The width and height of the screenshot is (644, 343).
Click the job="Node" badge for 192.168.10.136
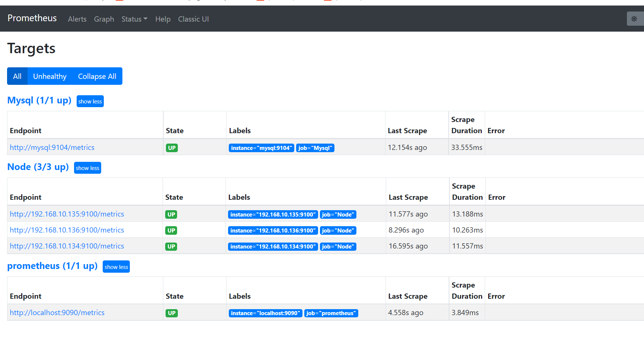tap(338, 230)
